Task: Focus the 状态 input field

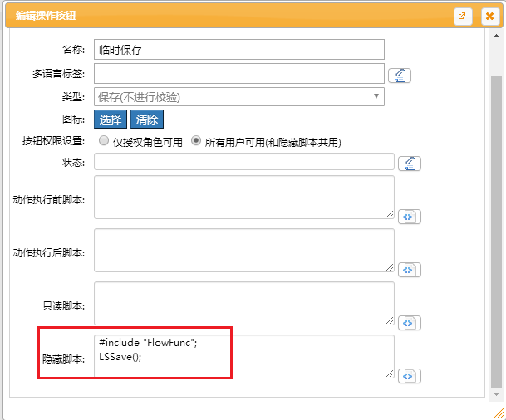Action: [244, 162]
